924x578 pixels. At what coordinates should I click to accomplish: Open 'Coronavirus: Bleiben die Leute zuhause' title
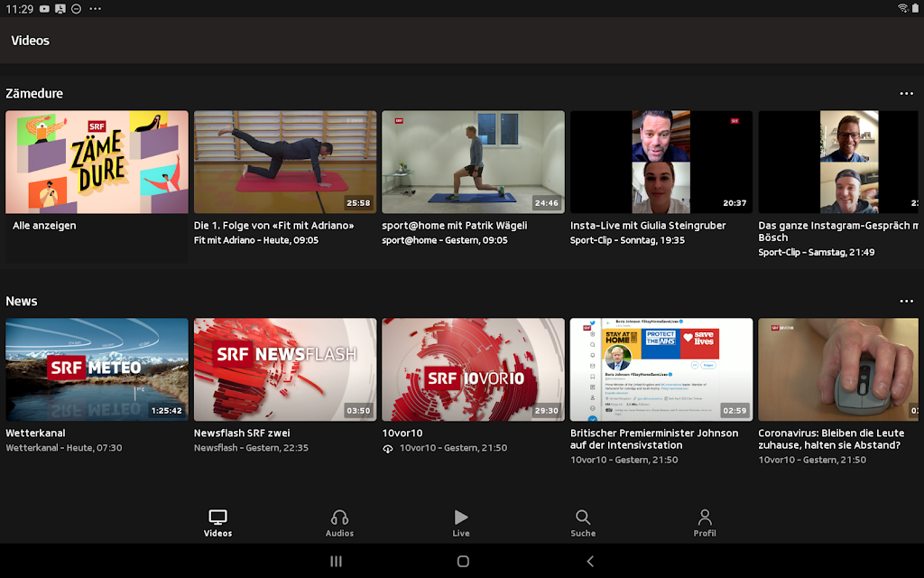(x=831, y=439)
